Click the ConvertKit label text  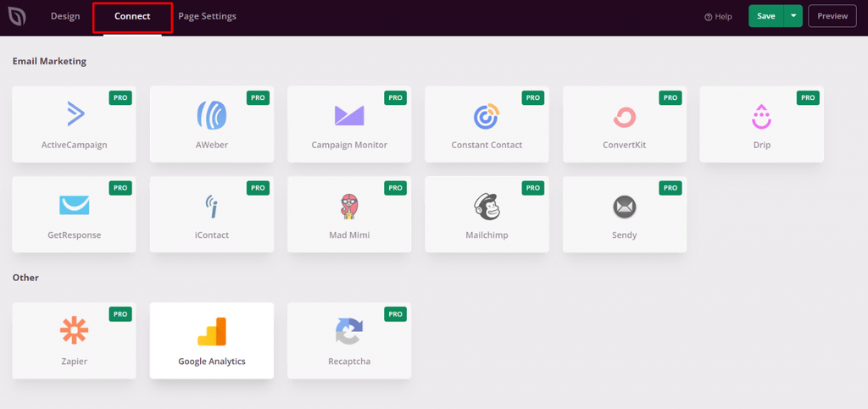(x=625, y=146)
